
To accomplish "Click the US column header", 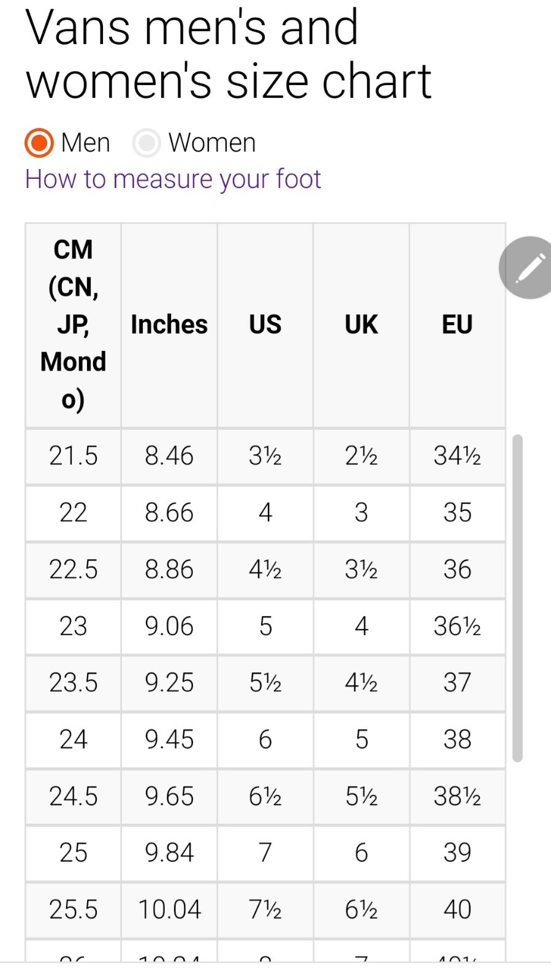I will coord(265,325).
